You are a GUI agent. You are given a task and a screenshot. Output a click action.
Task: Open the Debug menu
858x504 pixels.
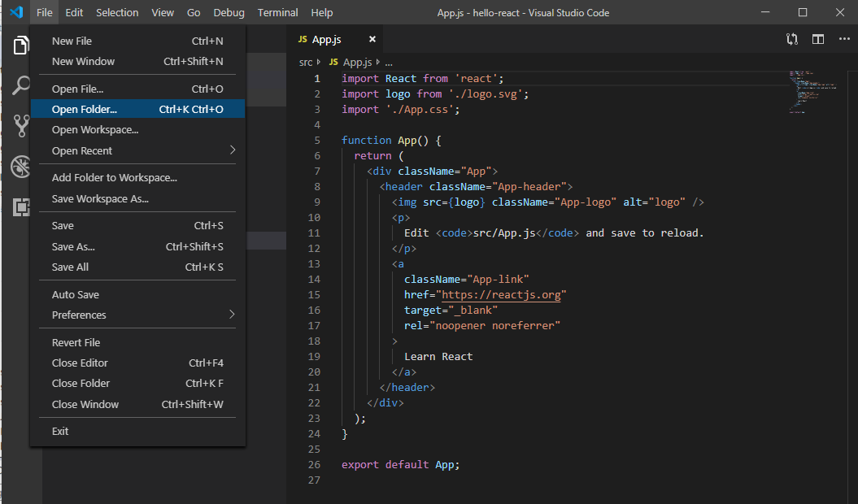coord(229,12)
